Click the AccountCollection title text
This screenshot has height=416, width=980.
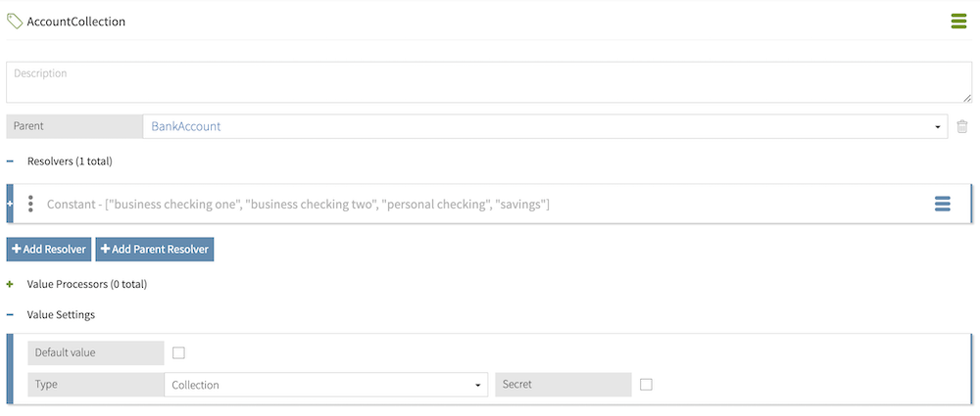75,21
